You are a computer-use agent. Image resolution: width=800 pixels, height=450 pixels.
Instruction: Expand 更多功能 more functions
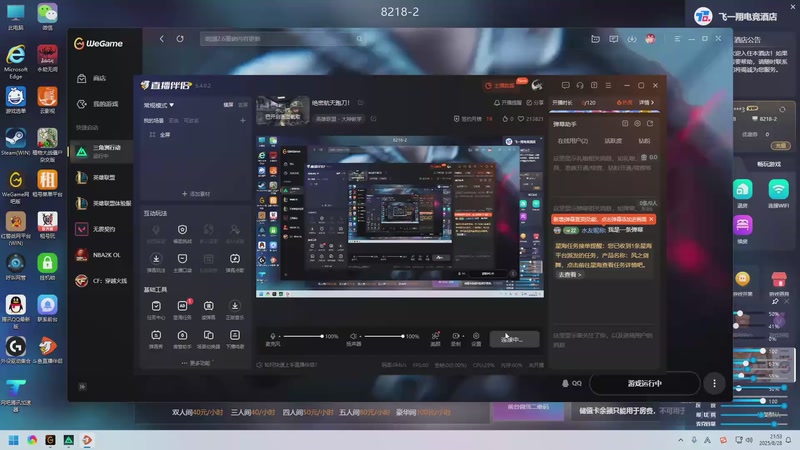[x=196, y=363]
